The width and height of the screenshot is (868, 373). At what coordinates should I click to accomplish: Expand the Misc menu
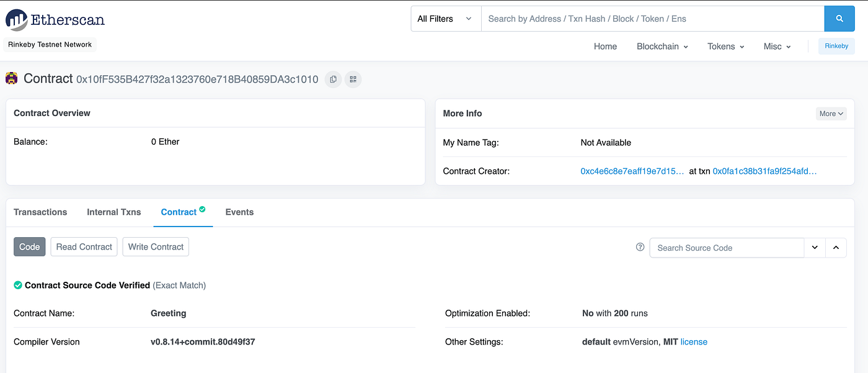[777, 47]
